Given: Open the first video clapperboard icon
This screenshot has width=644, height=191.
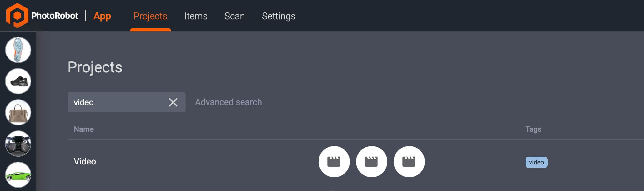Looking at the screenshot, I should [x=334, y=162].
